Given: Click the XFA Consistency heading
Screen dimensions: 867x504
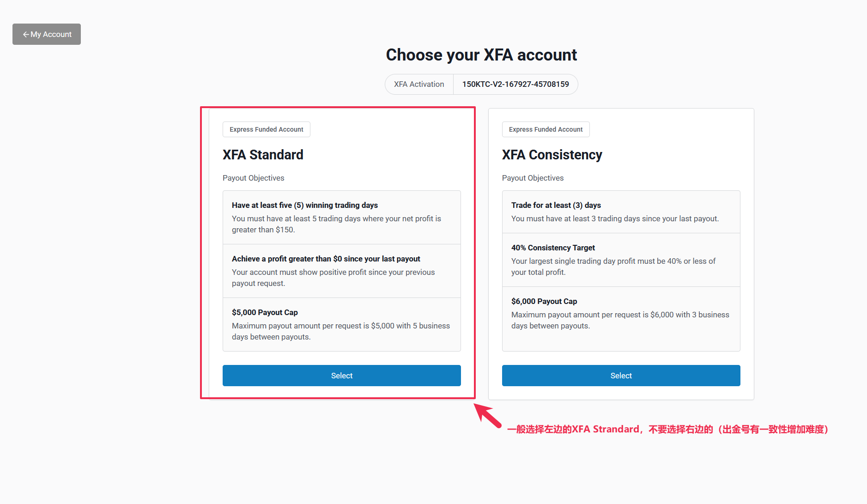Looking at the screenshot, I should [x=552, y=155].
